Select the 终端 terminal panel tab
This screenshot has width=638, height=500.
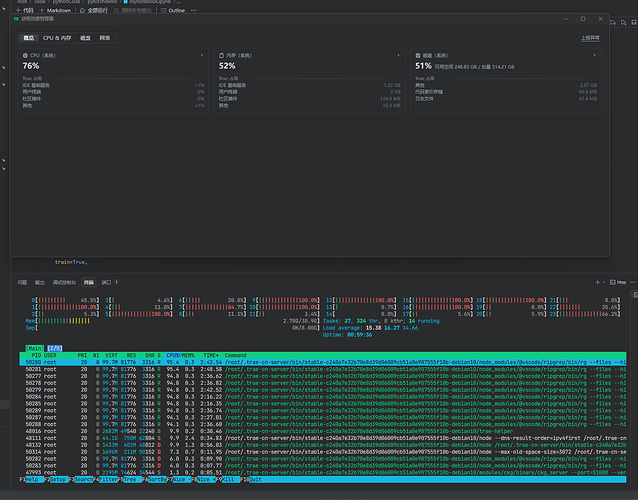coord(88,282)
